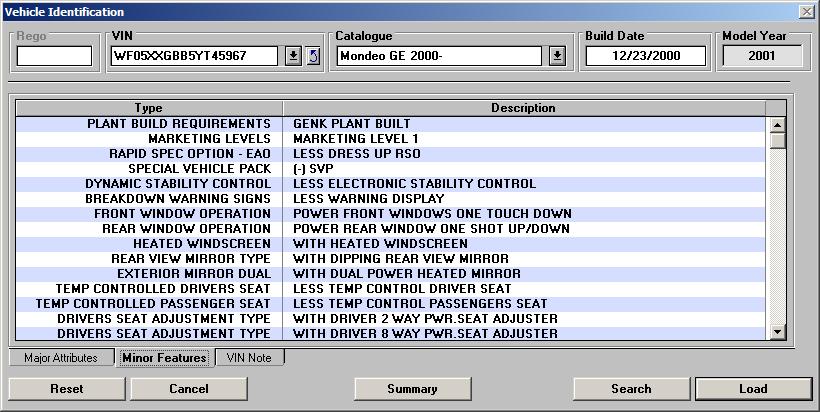This screenshot has height=412, width=820.
Task: Click the Model Year field showing 2001
Action: tap(762, 56)
